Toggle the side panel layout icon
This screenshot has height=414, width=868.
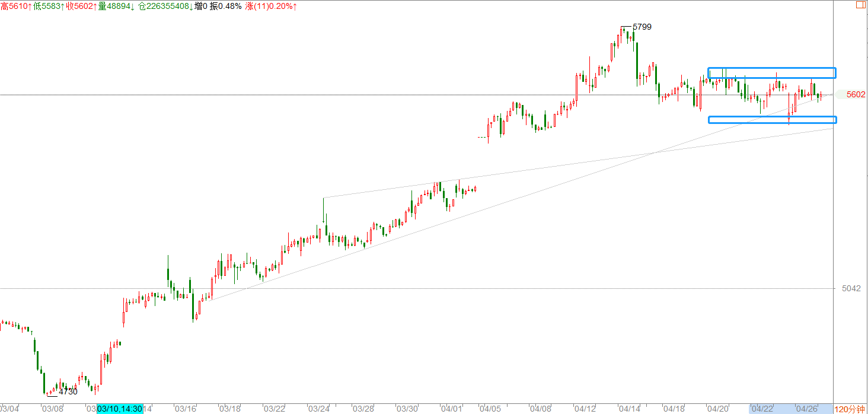tap(860, 5)
